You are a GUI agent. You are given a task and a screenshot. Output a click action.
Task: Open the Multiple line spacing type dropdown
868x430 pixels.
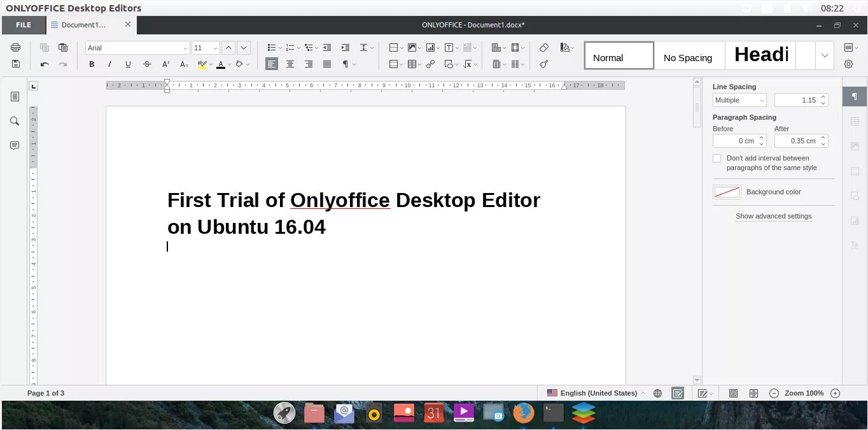739,100
